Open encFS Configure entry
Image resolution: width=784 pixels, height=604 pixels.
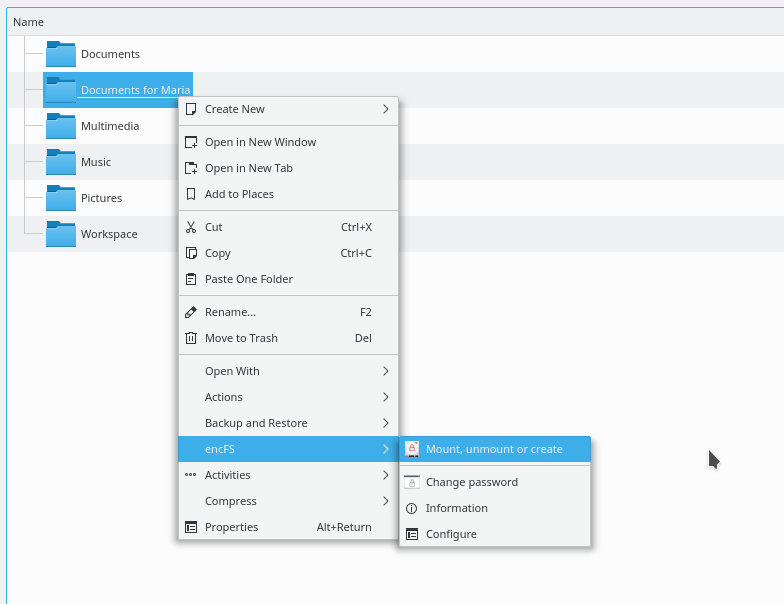[x=494, y=534]
